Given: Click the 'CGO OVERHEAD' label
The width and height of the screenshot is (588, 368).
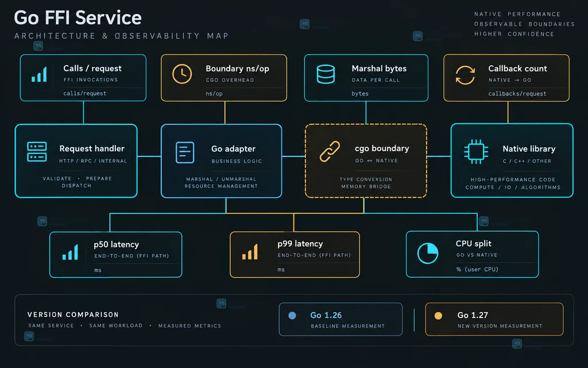Looking at the screenshot, I should coord(230,80).
